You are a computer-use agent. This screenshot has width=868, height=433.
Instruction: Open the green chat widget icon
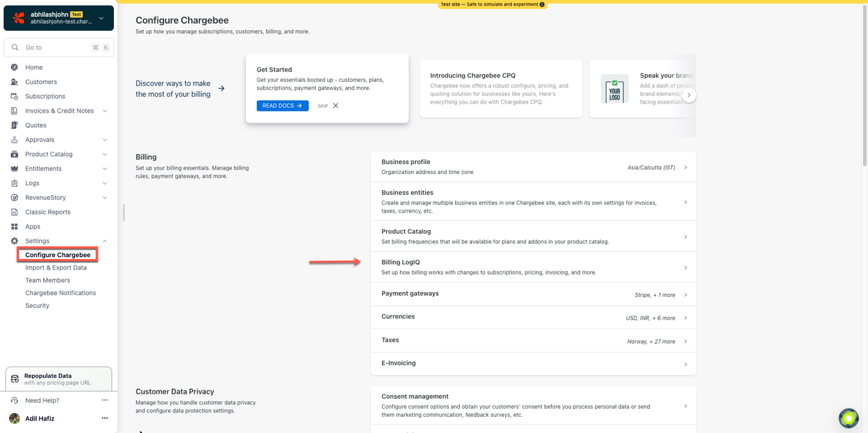[849, 418]
